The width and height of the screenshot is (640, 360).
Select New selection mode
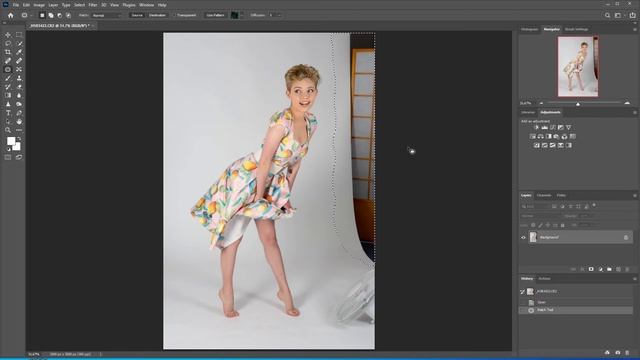pyautogui.click(x=42, y=15)
